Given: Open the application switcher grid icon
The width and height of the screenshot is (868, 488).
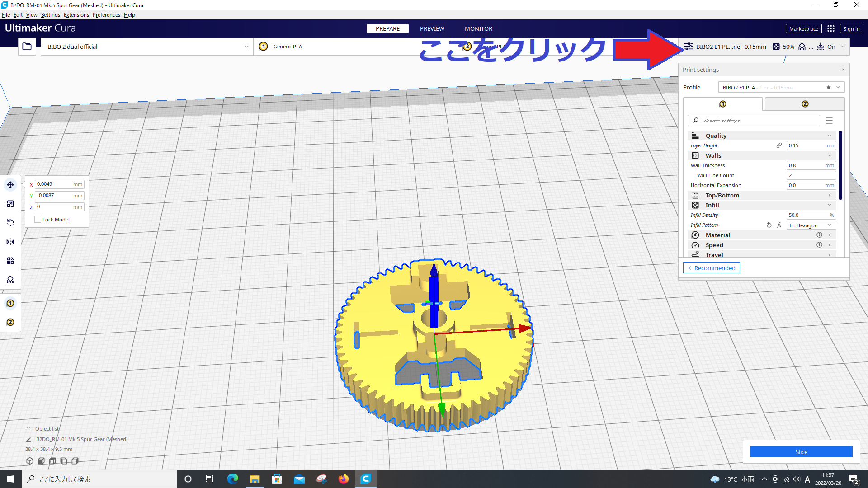Looking at the screenshot, I should click(x=831, y=28).
